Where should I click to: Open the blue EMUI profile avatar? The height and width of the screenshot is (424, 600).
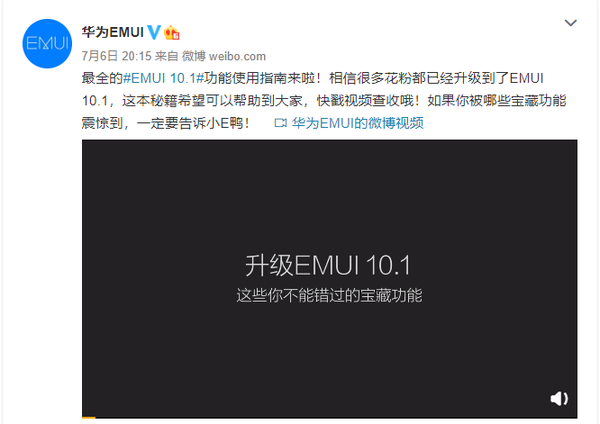47,44
